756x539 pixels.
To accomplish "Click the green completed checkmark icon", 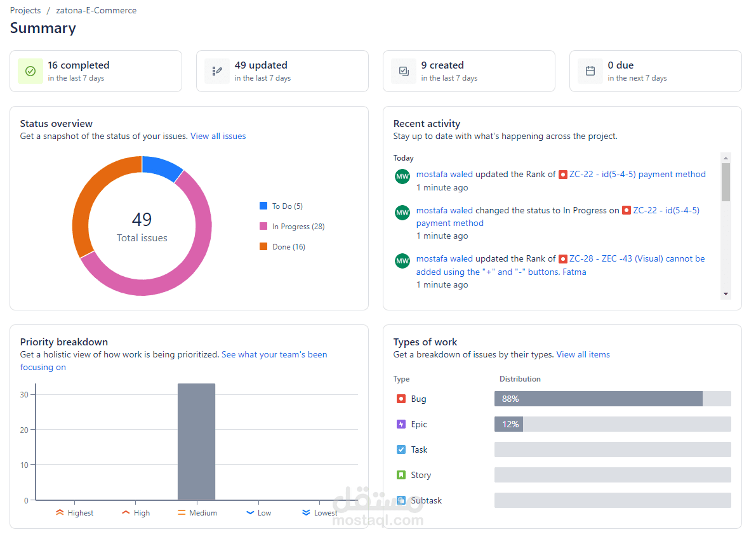I will tap(30, 71).
